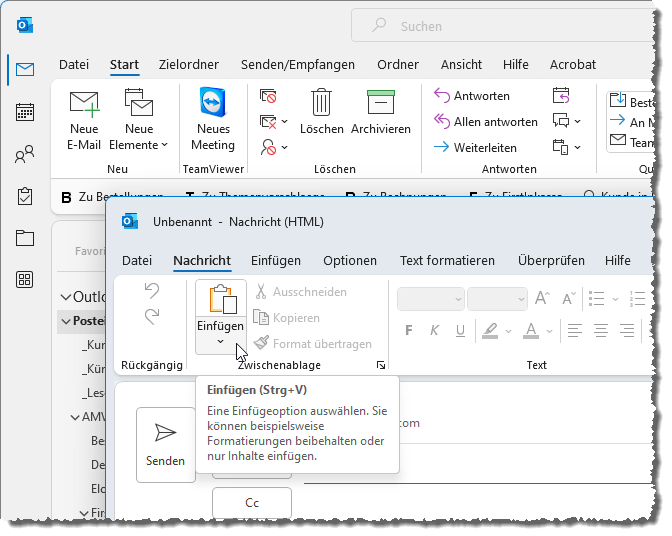Collapse the Outlook account tree node

click(66, 296)
